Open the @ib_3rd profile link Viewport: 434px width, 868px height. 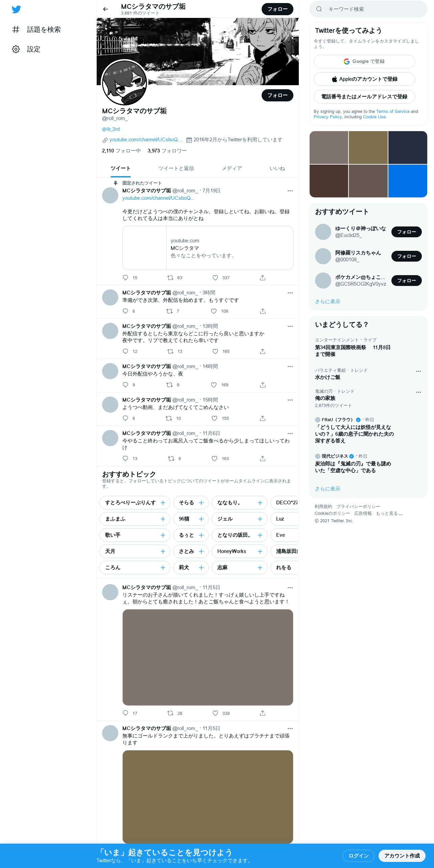[x=111, y=129]
